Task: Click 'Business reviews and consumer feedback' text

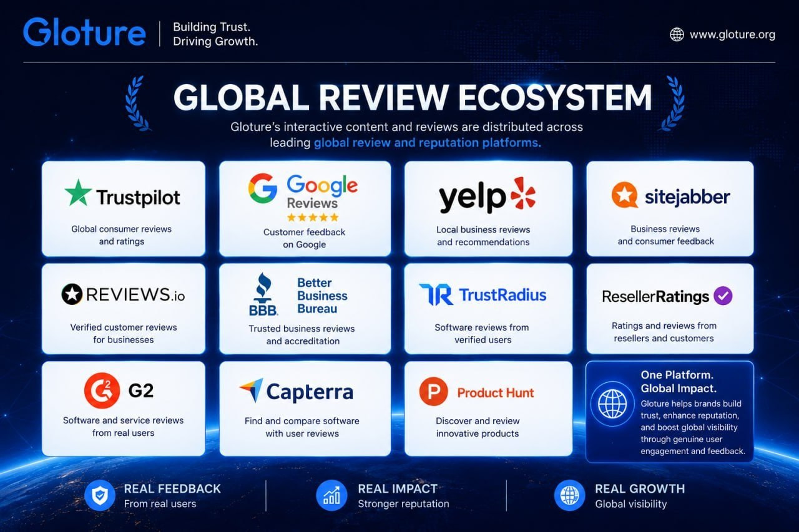Action: coord(665,235)
